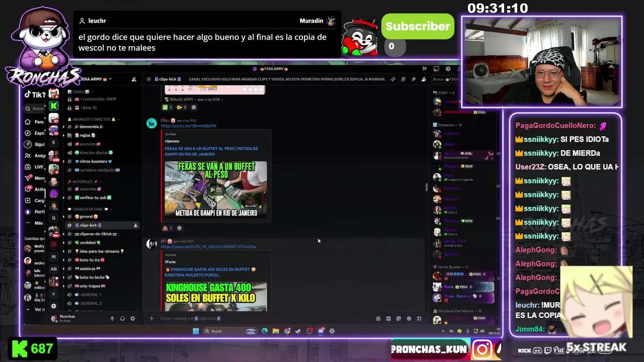Screen dimensions: 644x362
Task: Collapse the CENSO category
Action: (x=80, y=92)
